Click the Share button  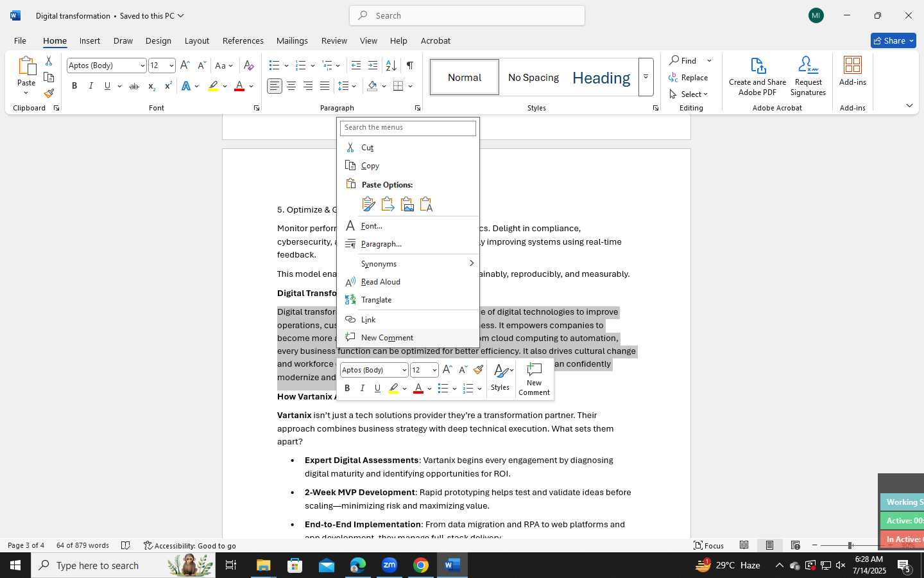[x=893, y=40]
